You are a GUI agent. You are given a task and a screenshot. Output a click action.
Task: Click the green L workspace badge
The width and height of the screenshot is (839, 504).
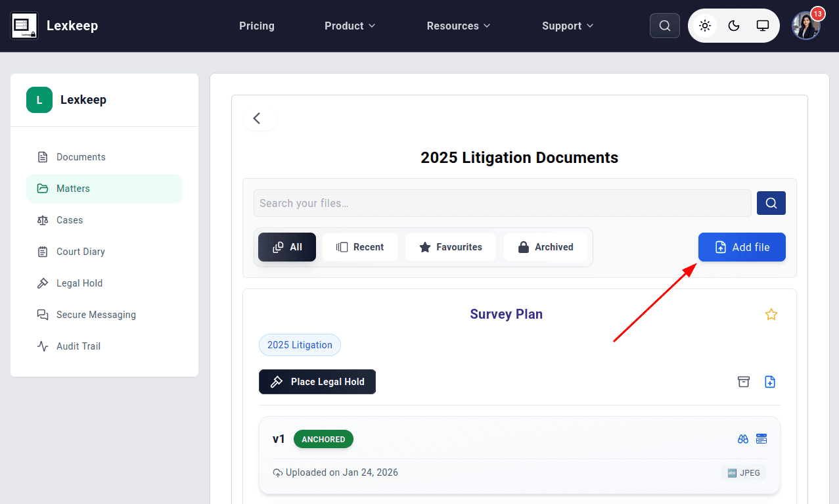(39, 100)
